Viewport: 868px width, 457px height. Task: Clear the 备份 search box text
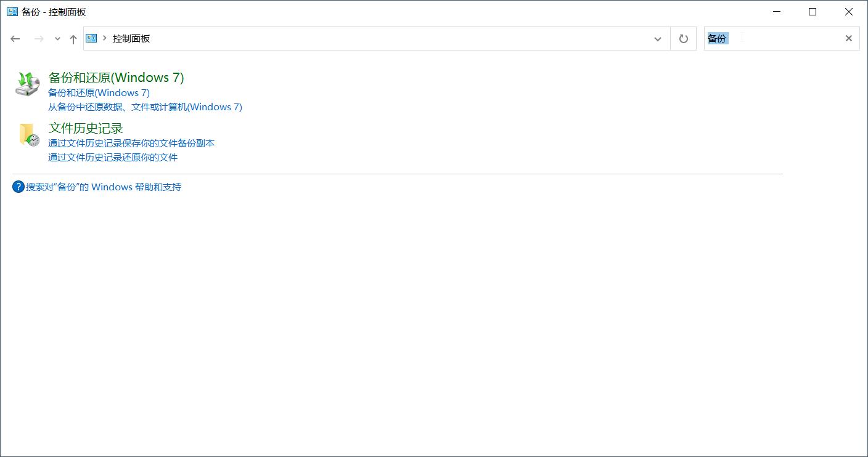click(849, 38)
